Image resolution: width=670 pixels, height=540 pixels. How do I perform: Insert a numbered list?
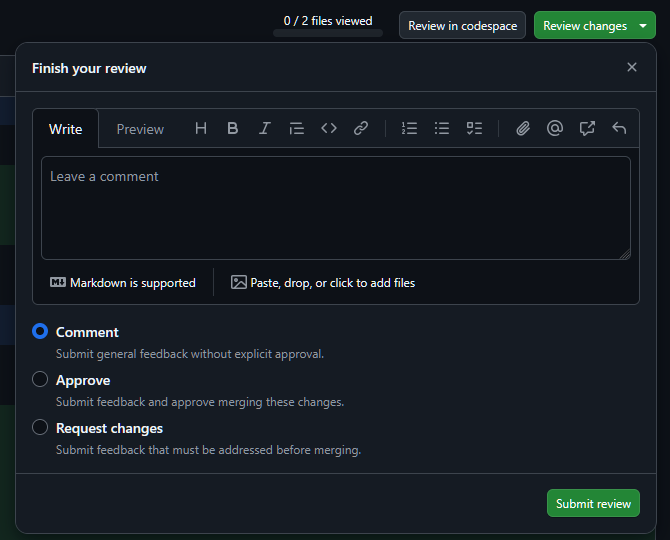point(409,128)
